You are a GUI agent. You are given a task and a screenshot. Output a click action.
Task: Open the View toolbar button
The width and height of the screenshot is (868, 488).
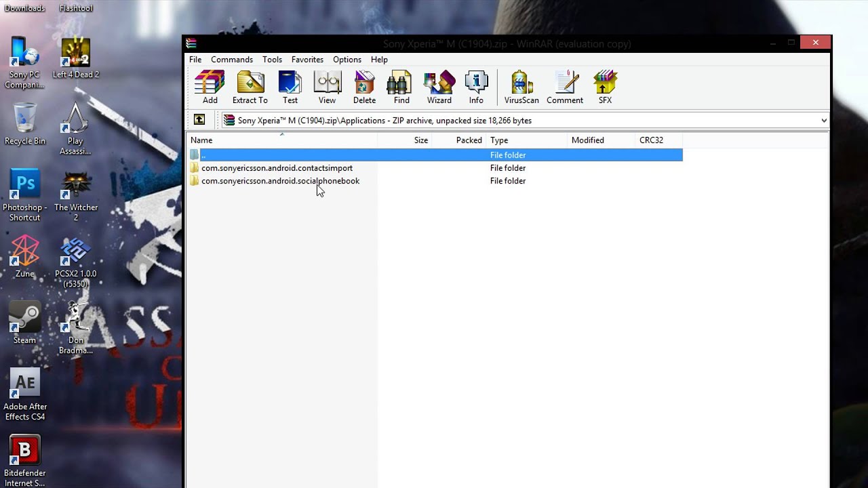pos(327,87)
